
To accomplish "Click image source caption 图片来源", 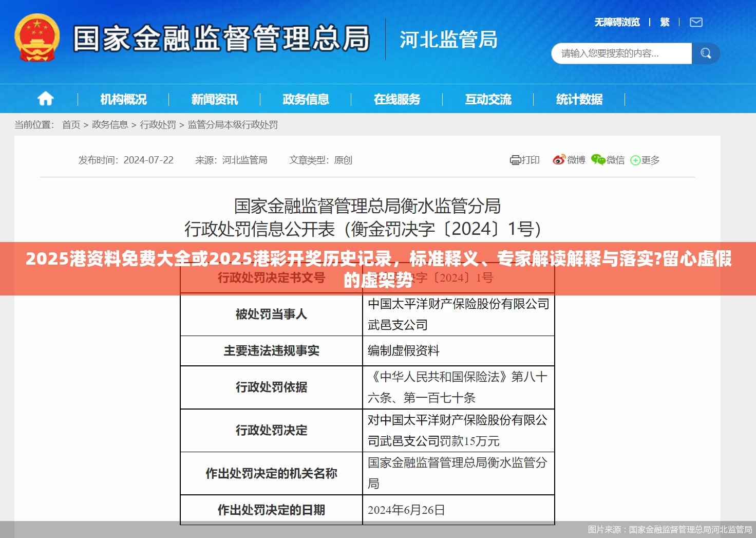I will click(x=670, y=530).
